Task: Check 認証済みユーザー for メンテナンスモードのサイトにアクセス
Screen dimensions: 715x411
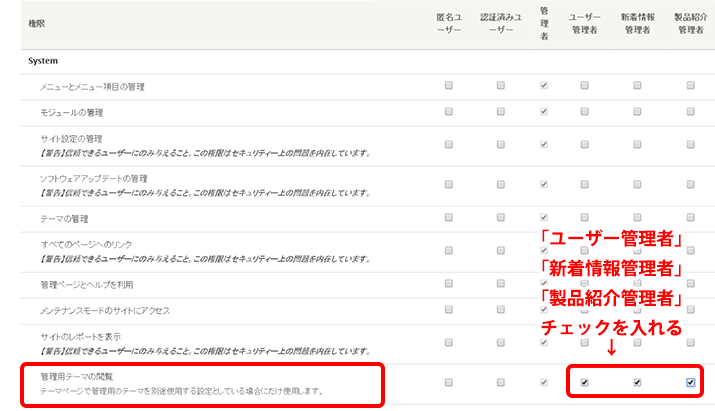Action: pos(501,309)
